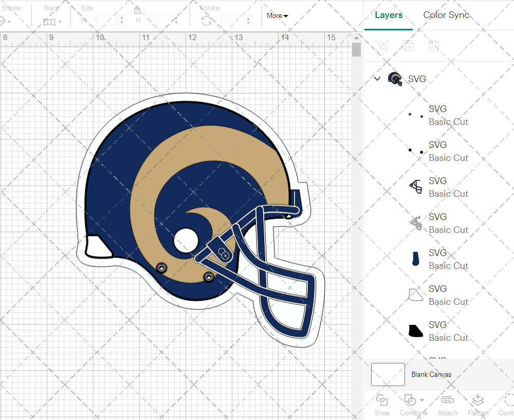This screenshot has height=420, width=514.
Task: Switch to the Layers tab
Action: [389, 15]
